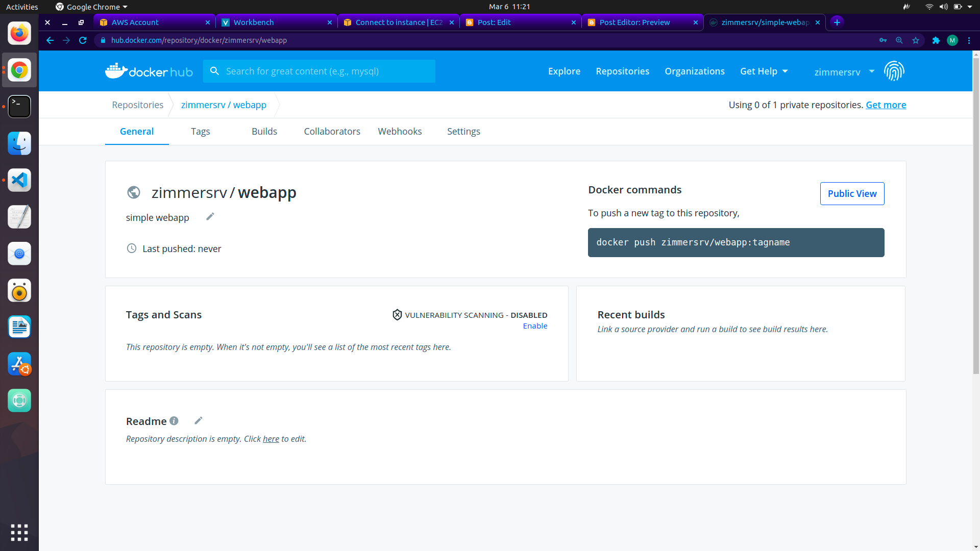Viewport: 980px width, 551px height.
Task: Launch Firefox from the dock
Action: [x=19, y=33]
